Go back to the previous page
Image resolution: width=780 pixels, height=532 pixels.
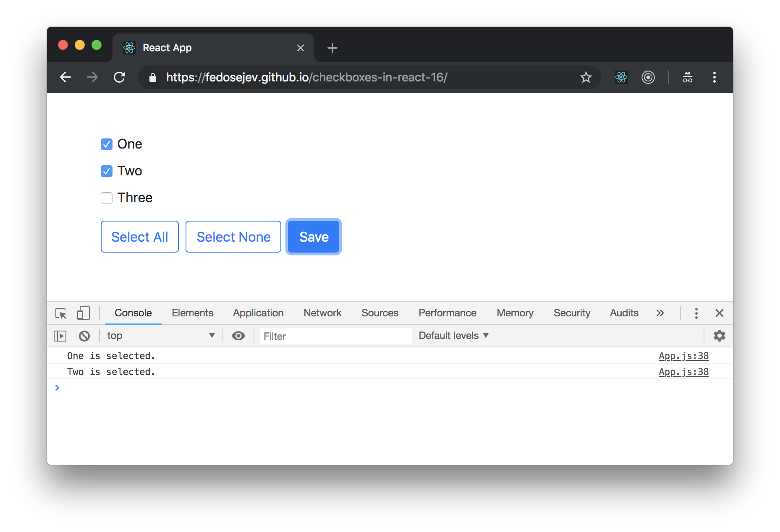(x=65, y=77)
